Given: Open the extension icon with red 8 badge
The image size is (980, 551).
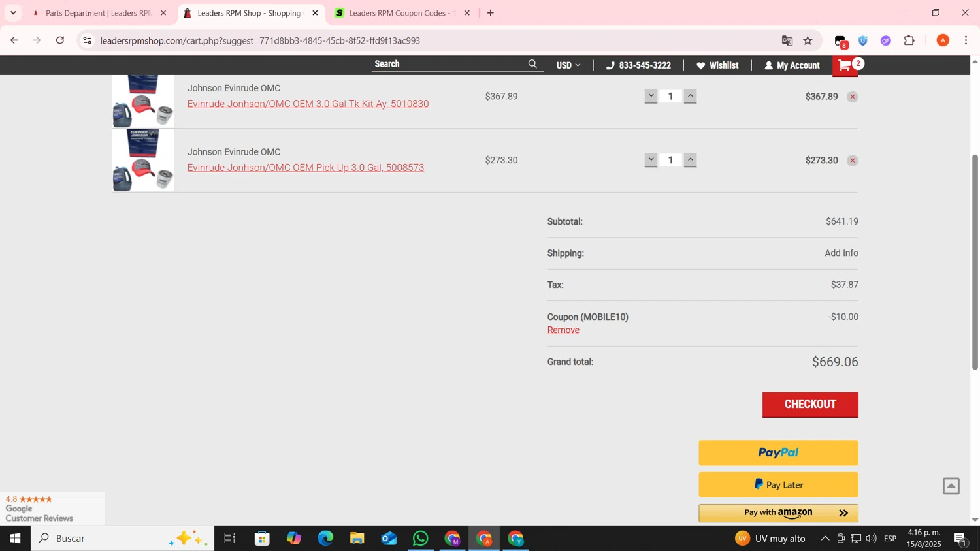Looking at the screenshot, I should click(841, 41).
